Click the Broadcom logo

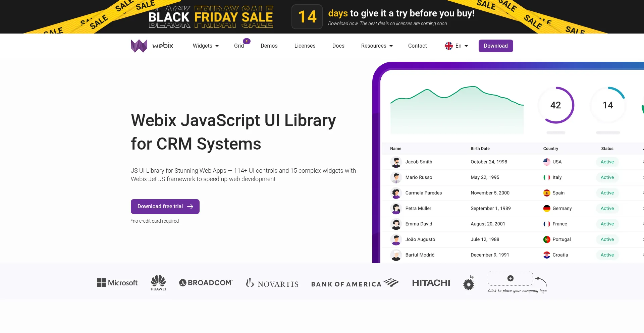(206, 283)
